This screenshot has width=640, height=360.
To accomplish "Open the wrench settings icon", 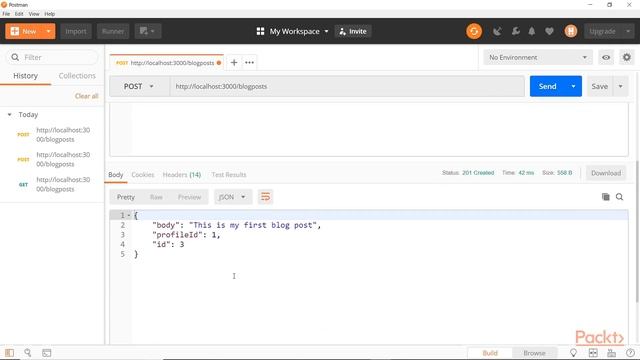I will [x=516, y=31].
